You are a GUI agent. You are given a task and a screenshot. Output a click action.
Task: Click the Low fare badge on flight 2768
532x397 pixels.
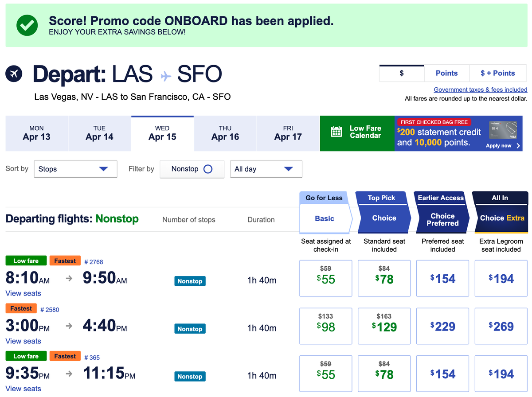pyautogui.click(x=26, y=261)
